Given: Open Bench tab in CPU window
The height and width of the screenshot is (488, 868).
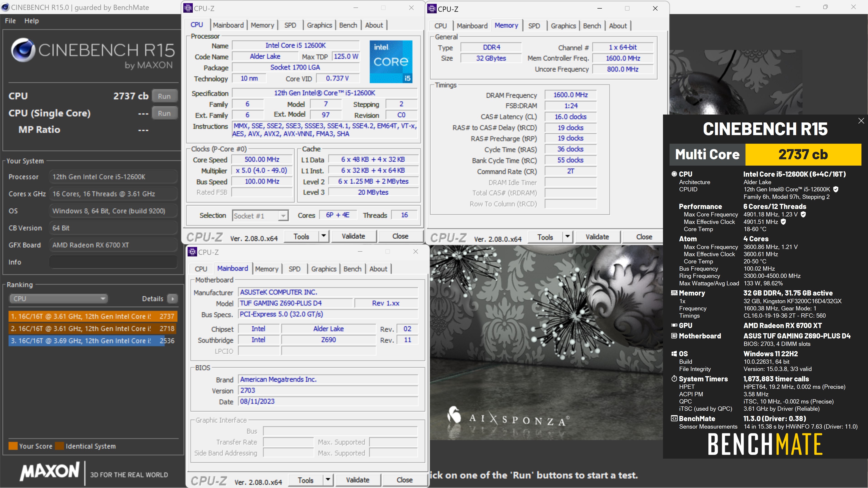Looking at the screenshot, I should 348,25.
